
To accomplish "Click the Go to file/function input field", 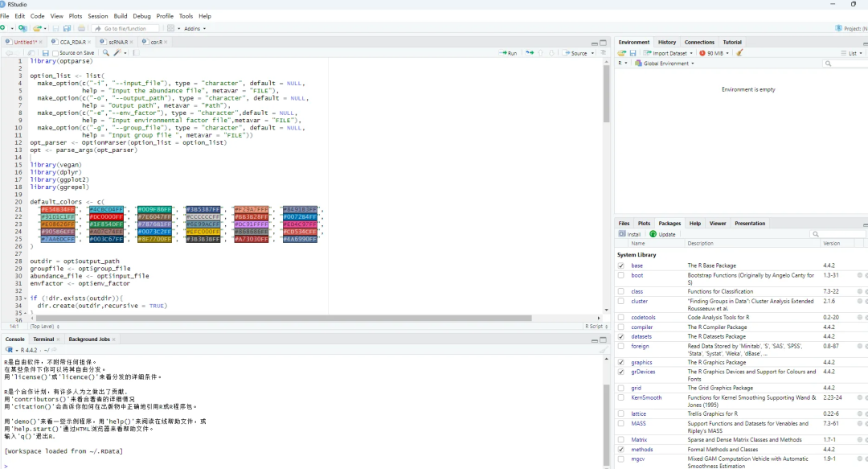I will click(126, 28).
